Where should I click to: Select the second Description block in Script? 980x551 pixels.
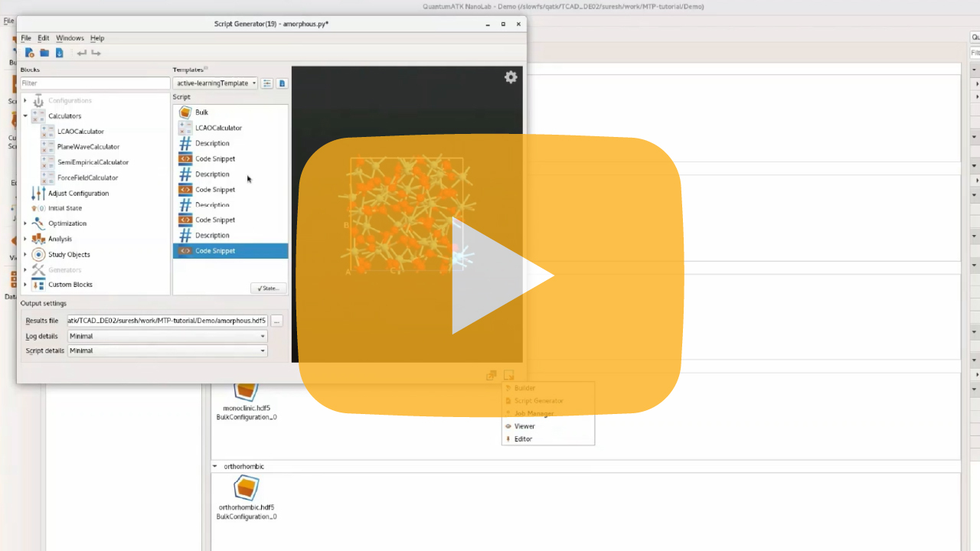pos(230,174)
